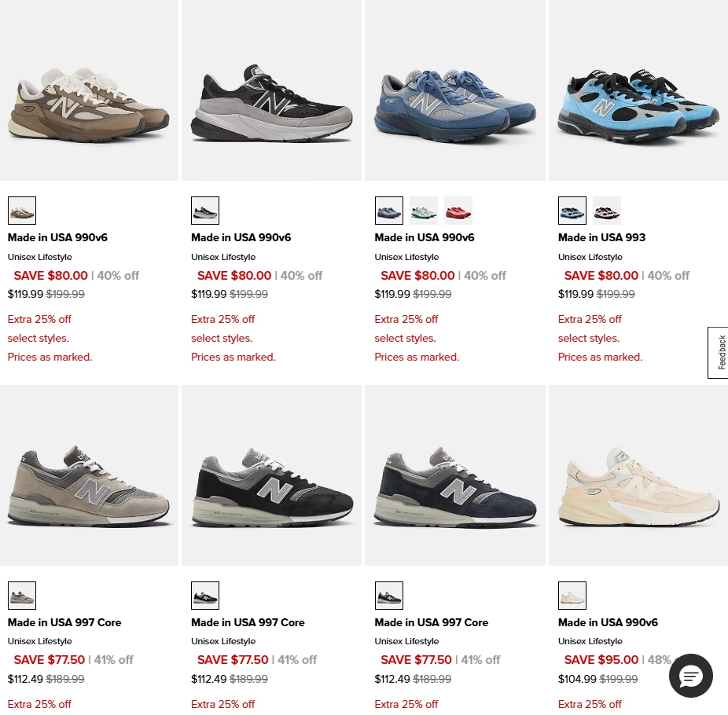Image resolution: width=728 pixels, height=715 pixels.
Task: Open the navy 997 Core shoe image
Action: click(455, 475)
